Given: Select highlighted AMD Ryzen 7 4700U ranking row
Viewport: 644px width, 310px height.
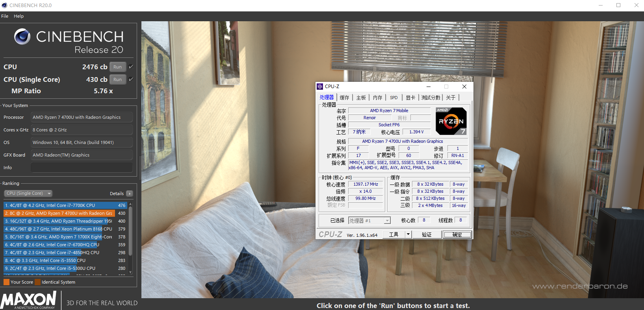Looking at the screenshot, I should 65,213.
